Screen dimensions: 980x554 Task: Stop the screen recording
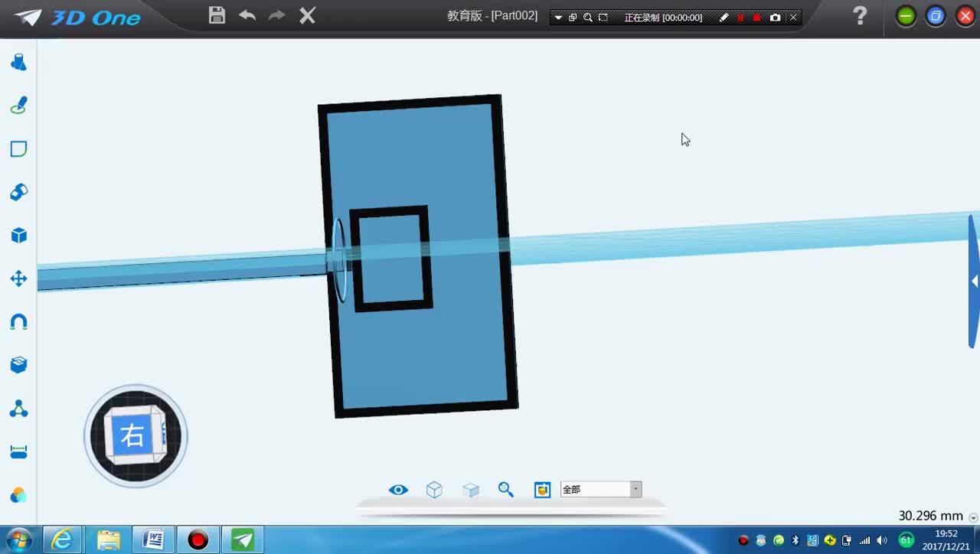point(757,18)
